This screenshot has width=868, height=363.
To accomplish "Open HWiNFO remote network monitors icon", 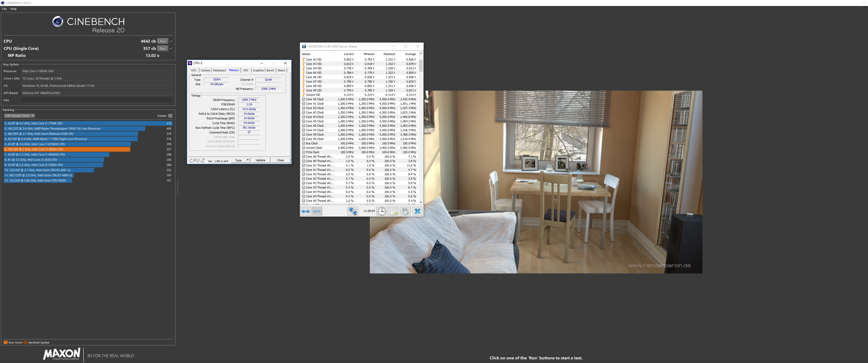I will click(x=352, y=211).
